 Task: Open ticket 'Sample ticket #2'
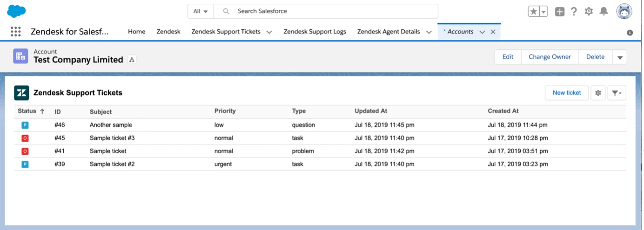[112, 164]
